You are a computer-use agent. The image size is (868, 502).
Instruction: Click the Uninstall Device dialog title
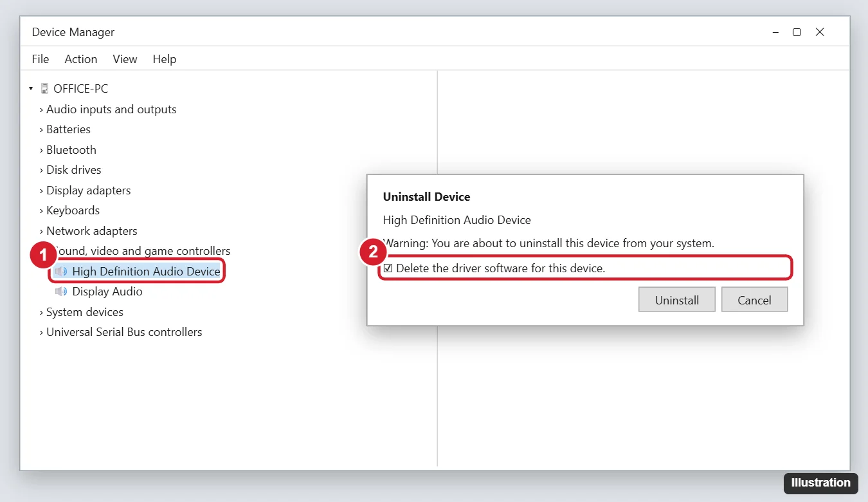click(426, 197)
